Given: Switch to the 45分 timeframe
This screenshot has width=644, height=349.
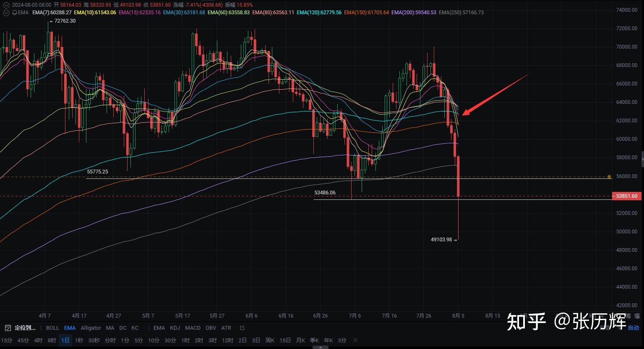Looking at the screenshot, I should tap(23, 341).
